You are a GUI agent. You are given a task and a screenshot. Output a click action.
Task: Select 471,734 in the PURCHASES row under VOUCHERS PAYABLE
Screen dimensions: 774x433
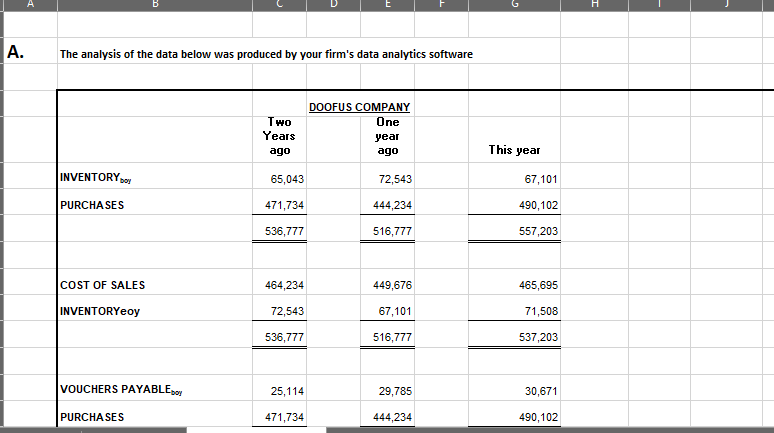[284, 417]
